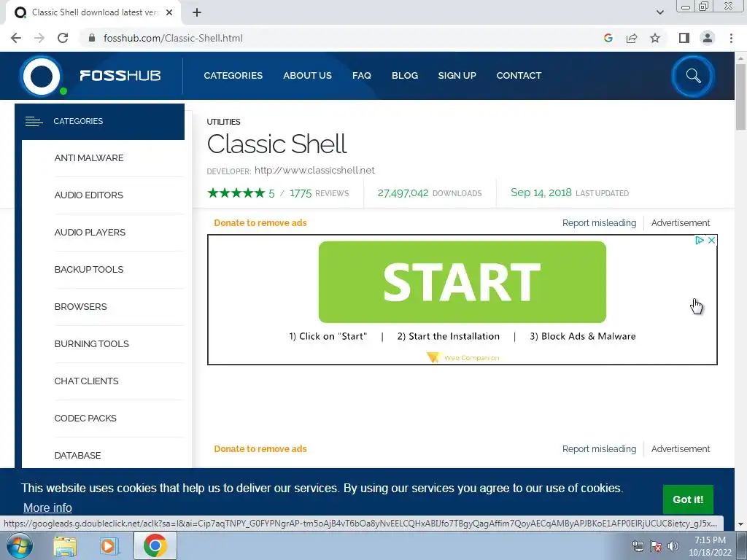Open the Chrome profile avatar
Screen dimensions: 747x560
[x=708, y=38]
